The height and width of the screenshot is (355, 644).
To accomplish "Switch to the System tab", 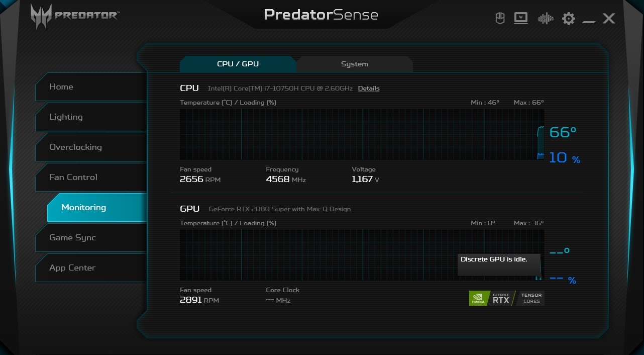I will tap(355, 64).
